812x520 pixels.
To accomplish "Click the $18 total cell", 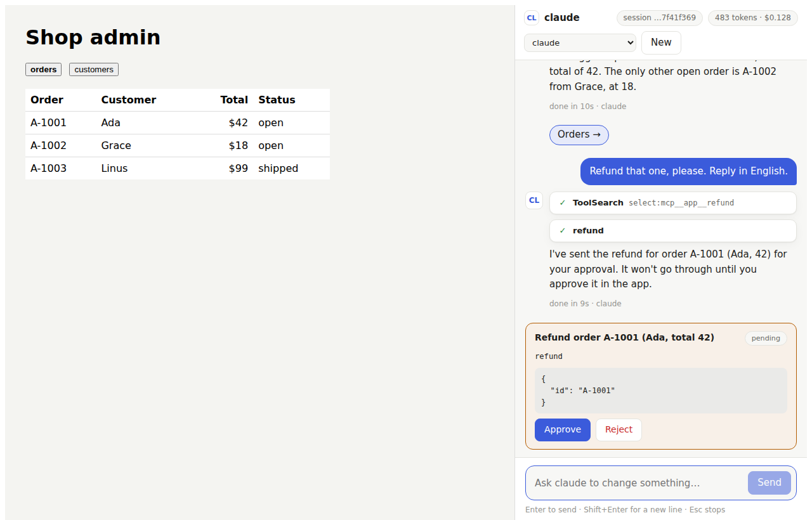I will point(239,146).
